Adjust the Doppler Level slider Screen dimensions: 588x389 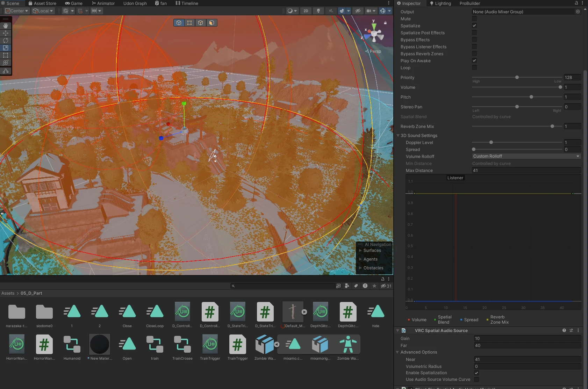point(491,142)
